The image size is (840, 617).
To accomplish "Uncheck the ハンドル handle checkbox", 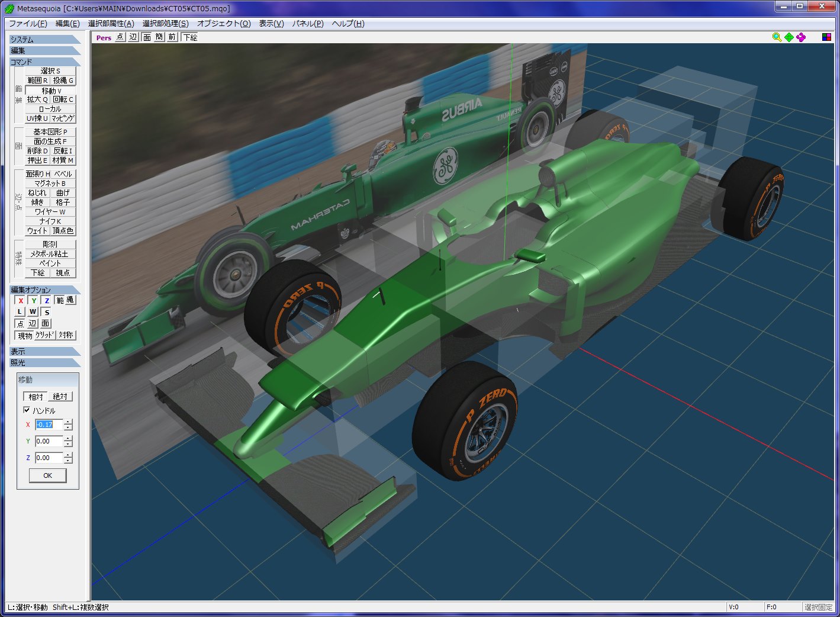I will click(27, 410).
